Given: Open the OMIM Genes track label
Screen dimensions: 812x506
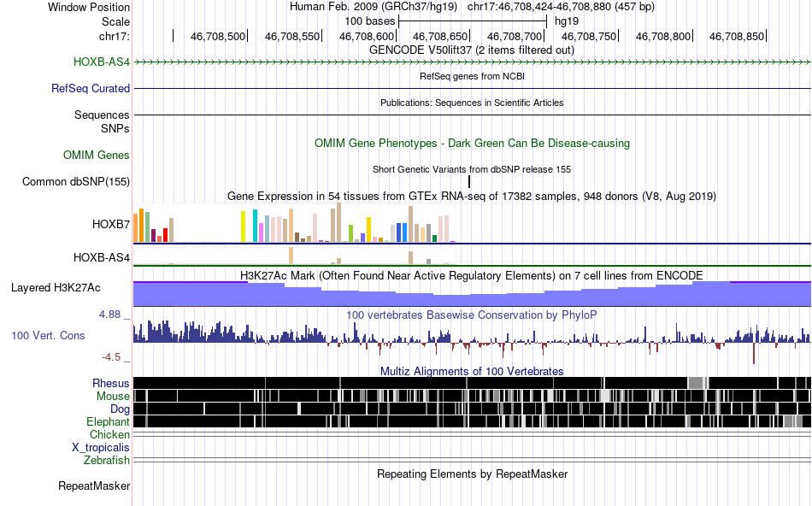Looking at the screenshot, I should tap(97, 155).
